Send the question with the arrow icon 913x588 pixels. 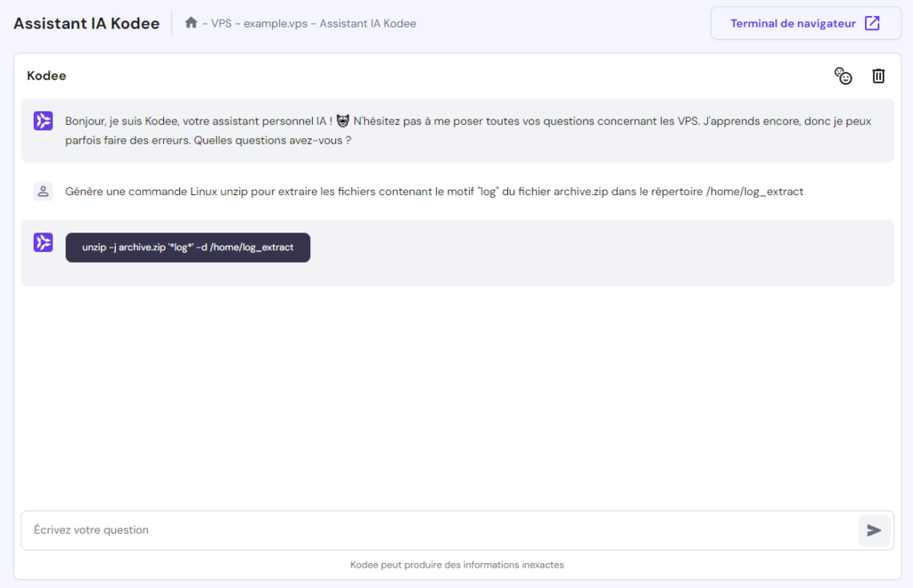(x=874, y=530)
